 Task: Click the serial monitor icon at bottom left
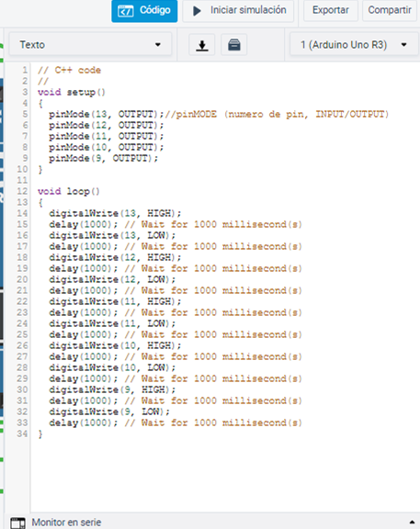click(x=17, y=523)
